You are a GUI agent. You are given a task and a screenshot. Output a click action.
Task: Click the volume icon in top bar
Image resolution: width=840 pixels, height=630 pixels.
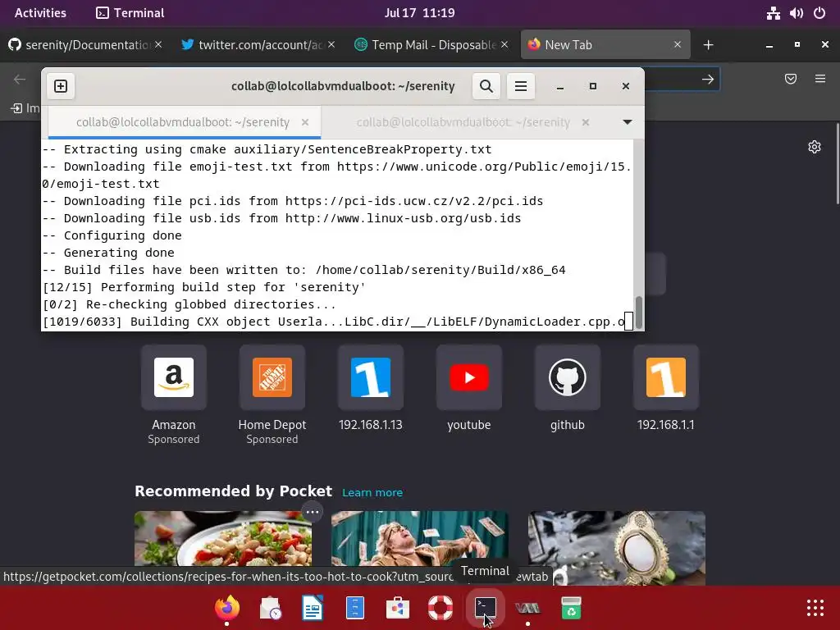pyautogui.click(x=796, y=13)
